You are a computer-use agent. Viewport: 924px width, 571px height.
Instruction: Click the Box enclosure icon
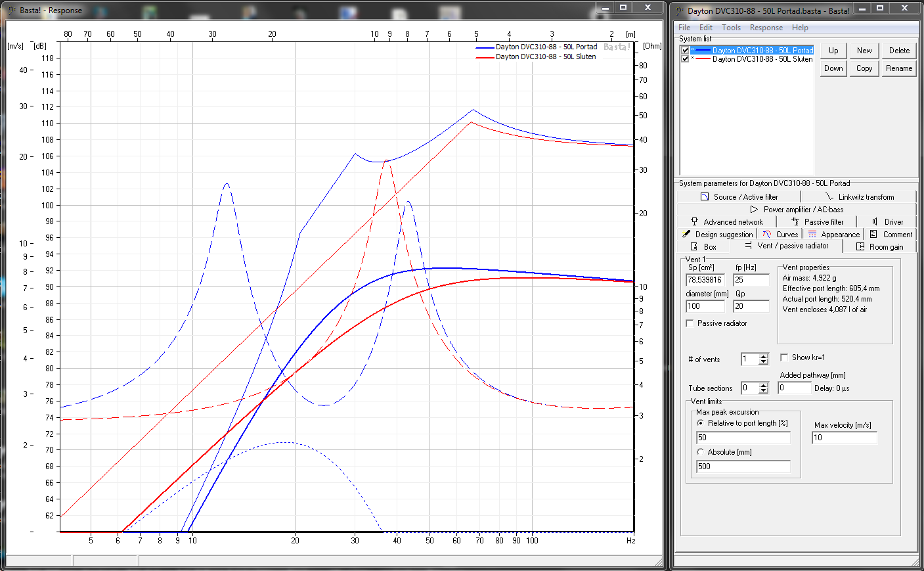point(694,247)
